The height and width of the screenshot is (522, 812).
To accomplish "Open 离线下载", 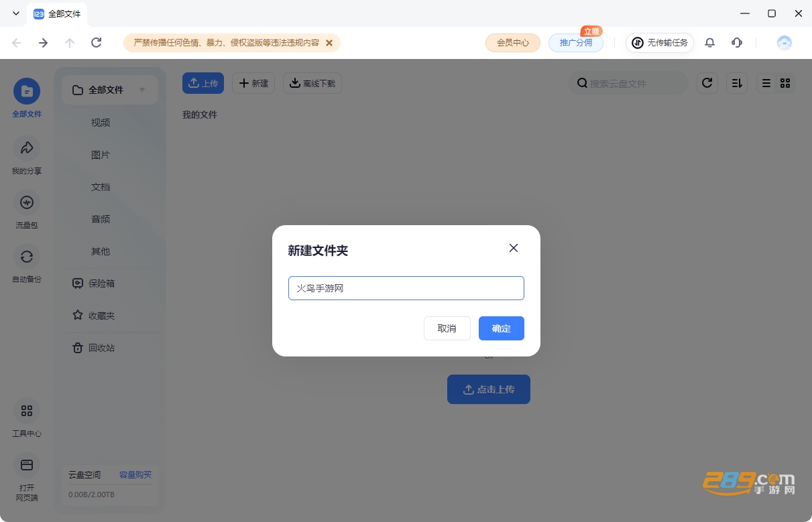I will click(312, 83).
